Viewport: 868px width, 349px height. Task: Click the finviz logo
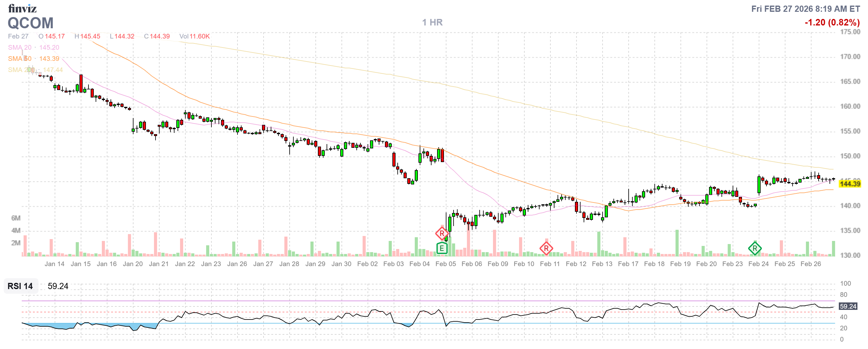(22, 8)
